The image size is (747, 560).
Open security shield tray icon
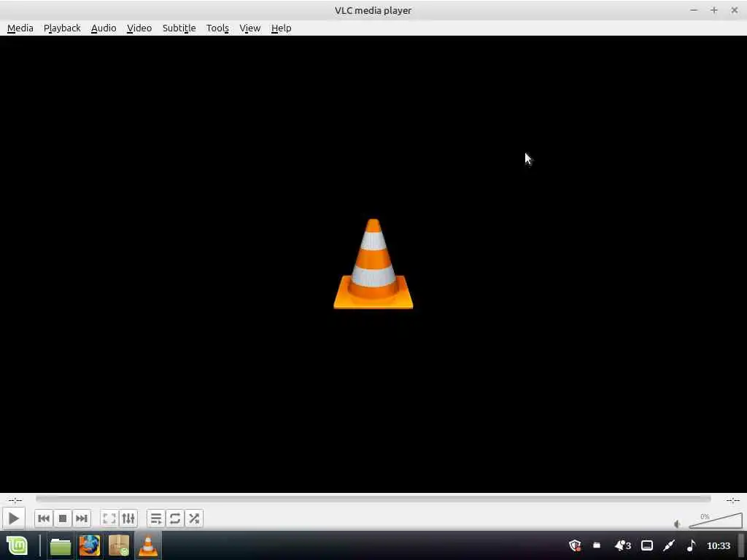(576, 545)
